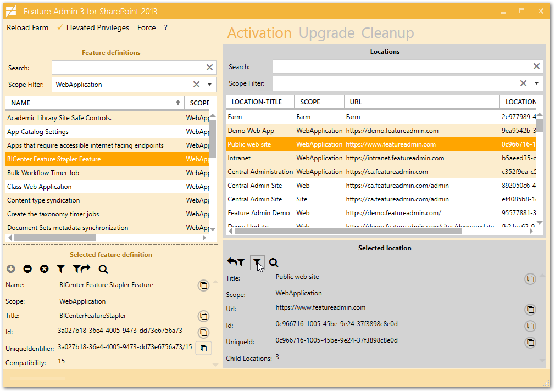
Task: Click the circled X uninstall feature icon
Action: point(45,269)
